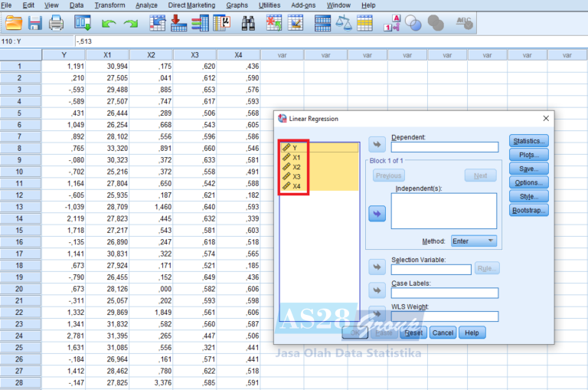Click the Save file toolbar icon
This screenshot has height=390, width=588.
pos(34,23)
